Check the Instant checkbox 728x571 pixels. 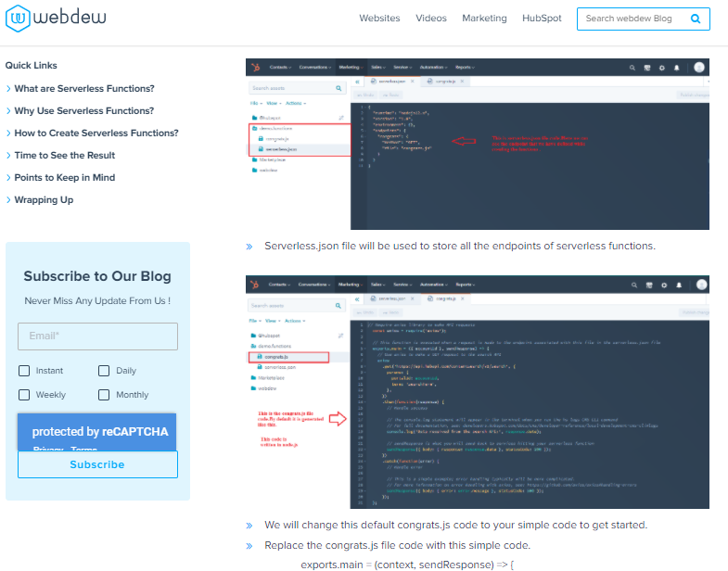coord(24,371)
